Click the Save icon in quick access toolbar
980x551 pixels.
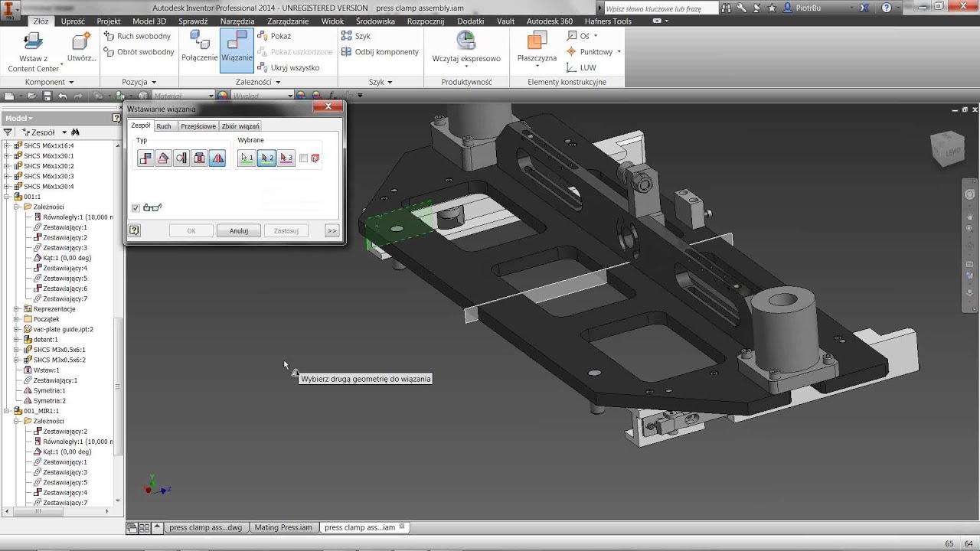(x=47, y=96)
